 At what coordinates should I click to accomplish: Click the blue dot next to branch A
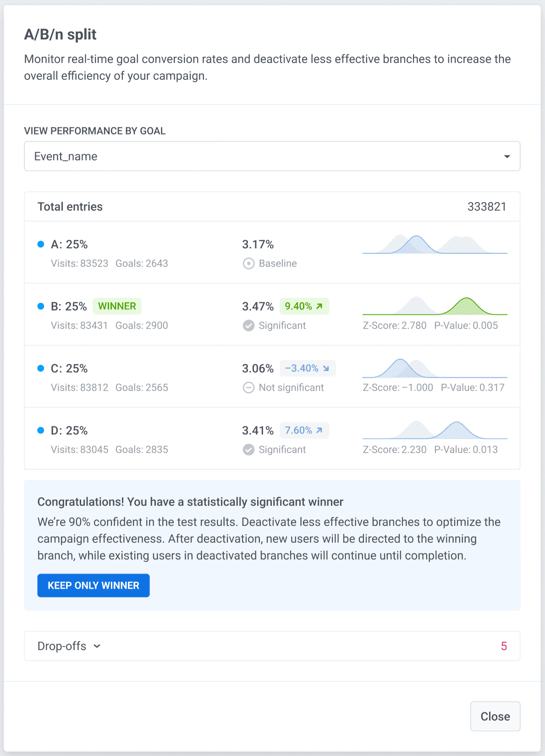tap(41, 244)
